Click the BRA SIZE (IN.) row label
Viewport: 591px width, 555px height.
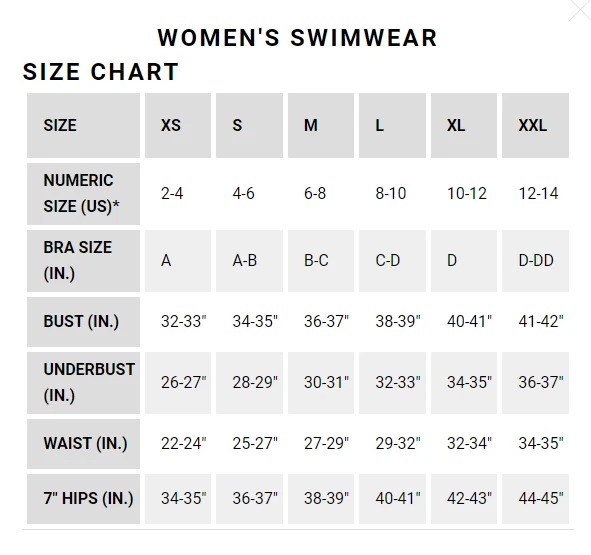(x=83, y=261)
